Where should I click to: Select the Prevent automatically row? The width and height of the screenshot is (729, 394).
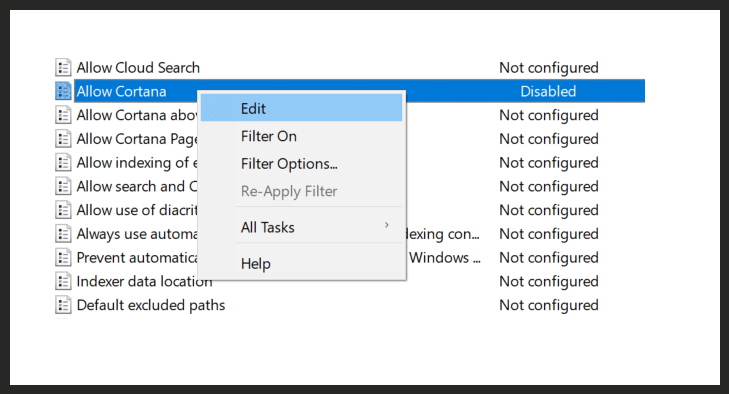pyautogui.click(x=137, y=258)
